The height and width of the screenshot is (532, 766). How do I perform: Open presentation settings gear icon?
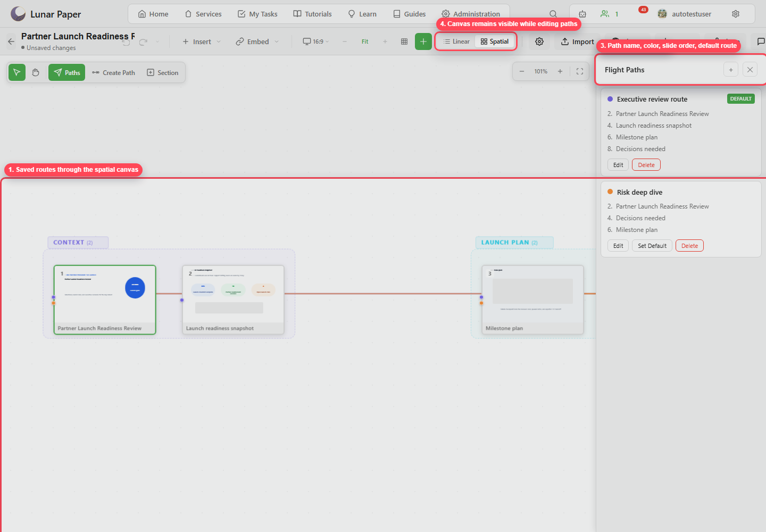[539, 41]
